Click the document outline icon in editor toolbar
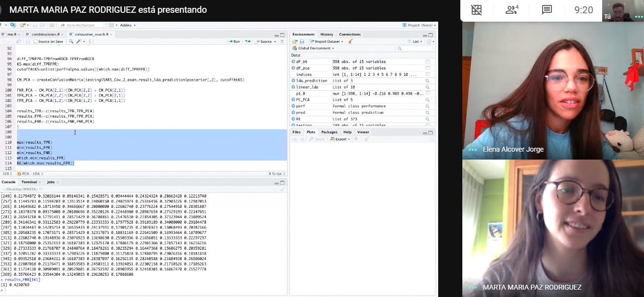The image size is (644, 297). (282, 41)
